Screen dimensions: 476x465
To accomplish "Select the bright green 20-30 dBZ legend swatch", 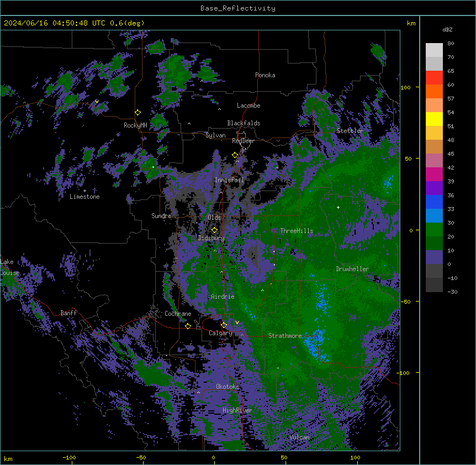I will 434,230.
